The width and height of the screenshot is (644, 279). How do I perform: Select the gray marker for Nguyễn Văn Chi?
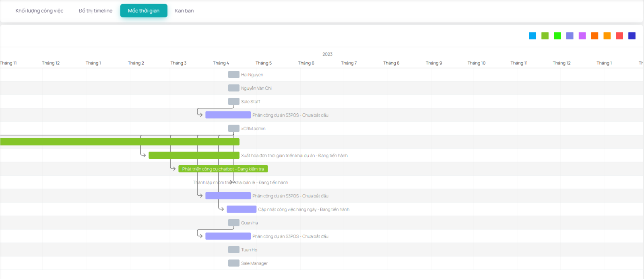pyautogui.click(x=233, y=88)
